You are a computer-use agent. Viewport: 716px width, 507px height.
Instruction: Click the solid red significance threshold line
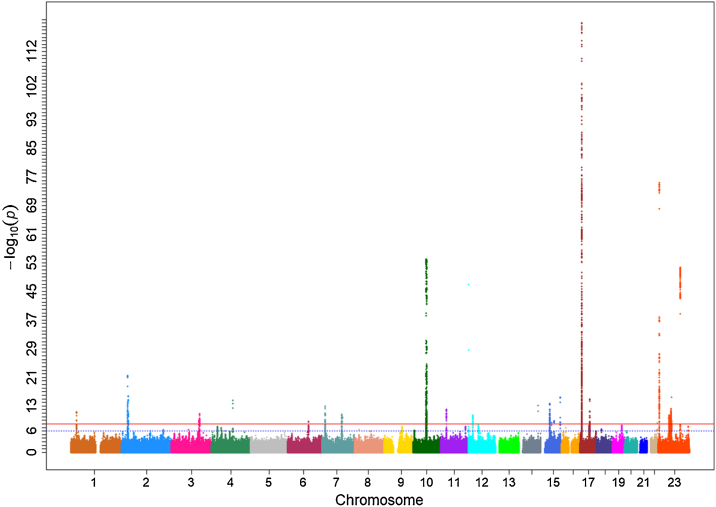tap(381, 424)
